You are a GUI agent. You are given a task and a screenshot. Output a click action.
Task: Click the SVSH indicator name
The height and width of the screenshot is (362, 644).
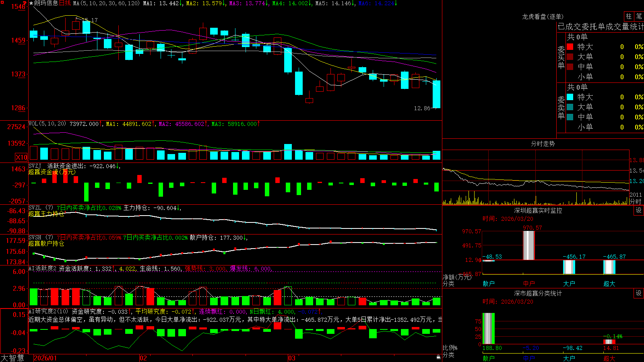pyautogui.click(x=35, y=238)
